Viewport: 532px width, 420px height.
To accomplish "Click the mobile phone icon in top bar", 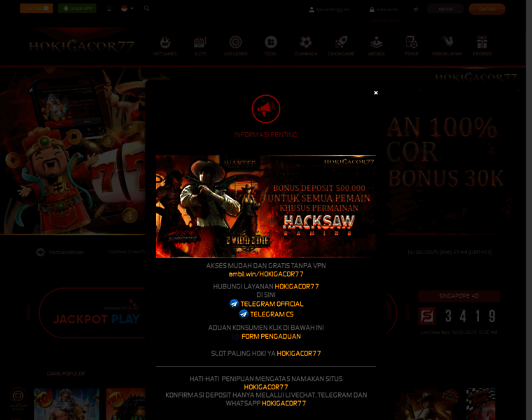I will (x=109, y=8).
